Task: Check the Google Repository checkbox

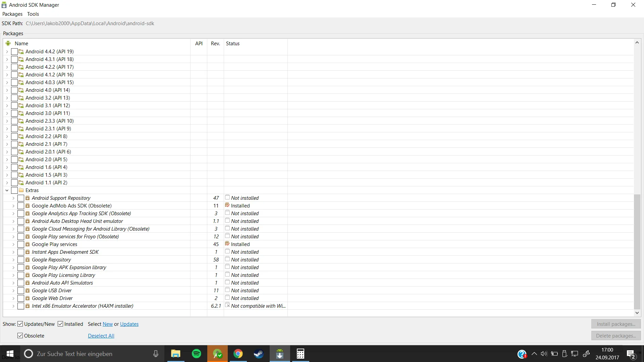Action: pos(21,260)
